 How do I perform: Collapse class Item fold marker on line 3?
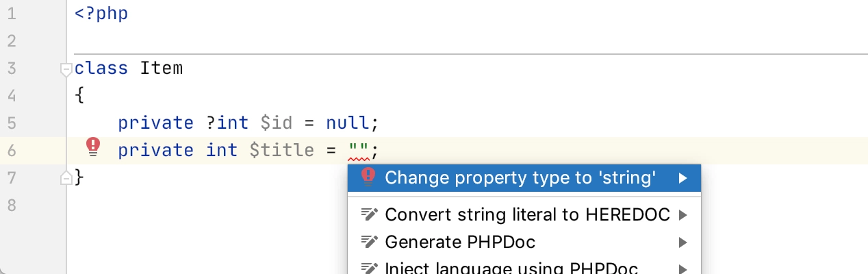(x=66, y=68)
